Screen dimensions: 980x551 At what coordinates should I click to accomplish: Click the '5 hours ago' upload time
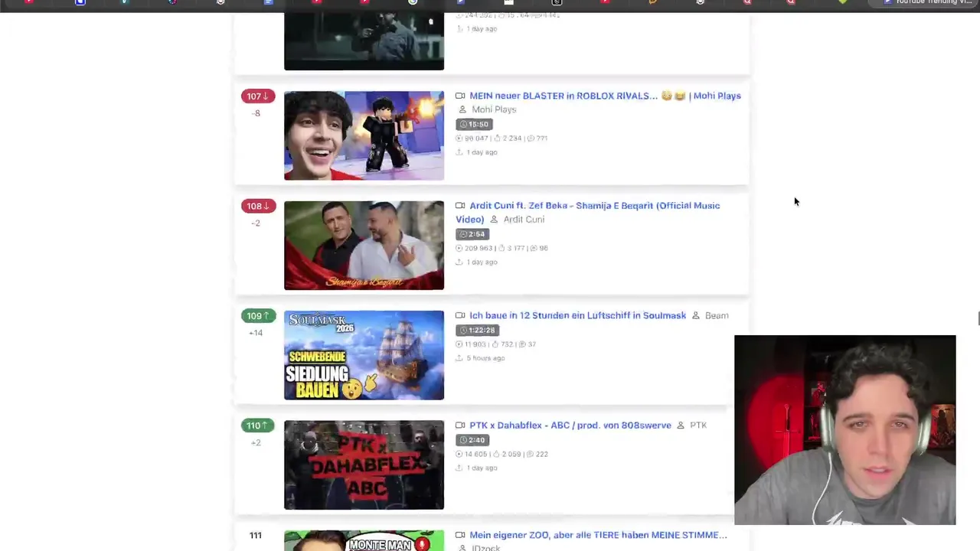[485, 358]
